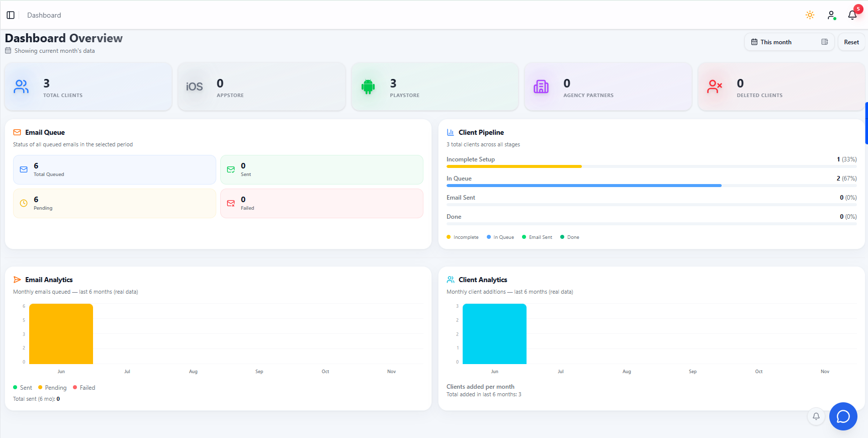The height and width of the screenshot is (438, 868).
Task: Click the Done 0 (0%) value
Action: click(848, 217)
